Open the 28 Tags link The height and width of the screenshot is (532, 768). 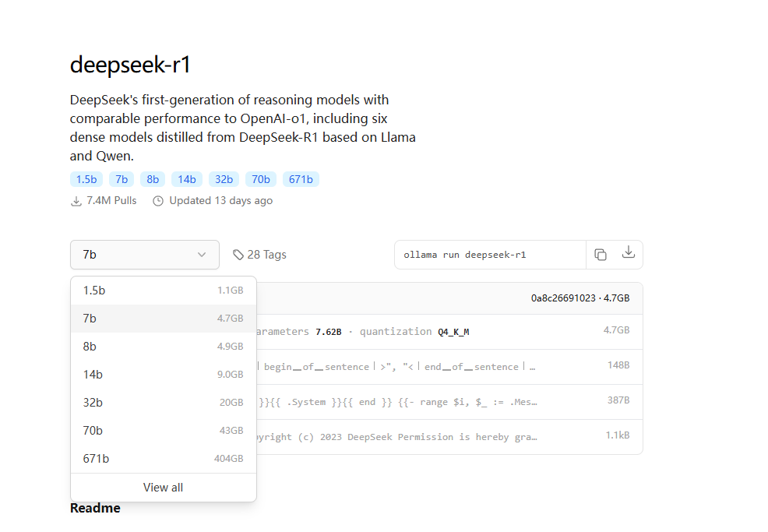266,255
